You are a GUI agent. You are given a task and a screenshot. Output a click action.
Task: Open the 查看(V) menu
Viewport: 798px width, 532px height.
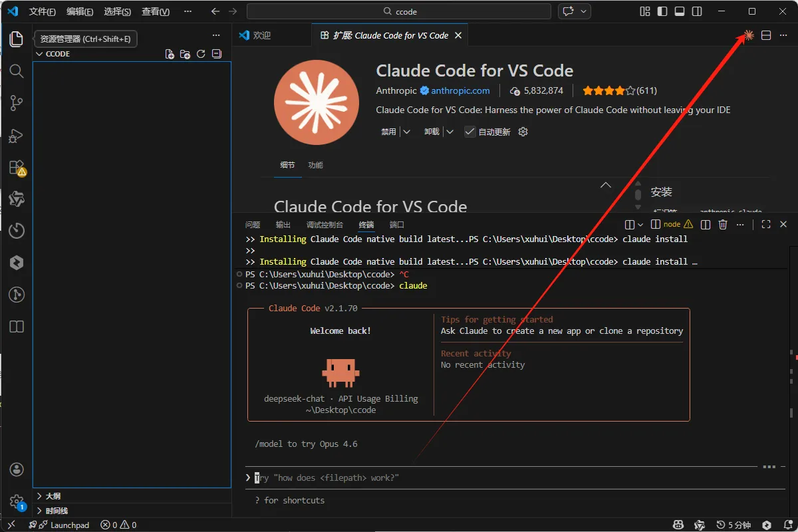[x=156, y=12]
